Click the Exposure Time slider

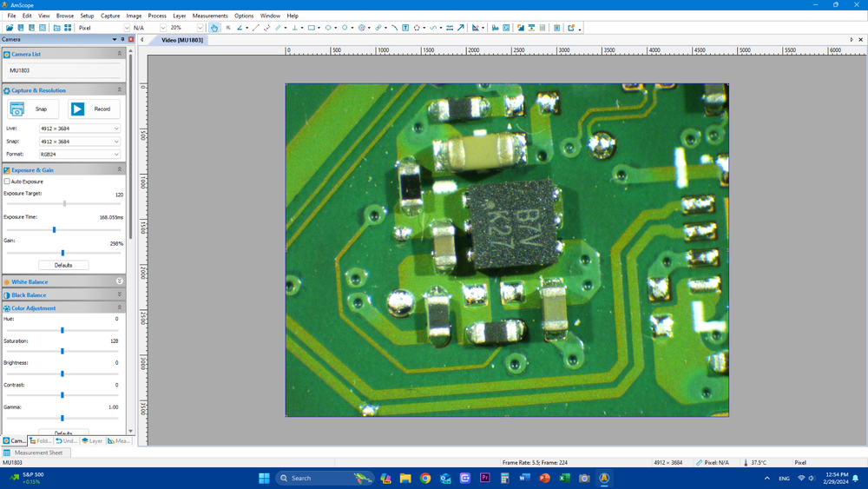coord(54,230)
